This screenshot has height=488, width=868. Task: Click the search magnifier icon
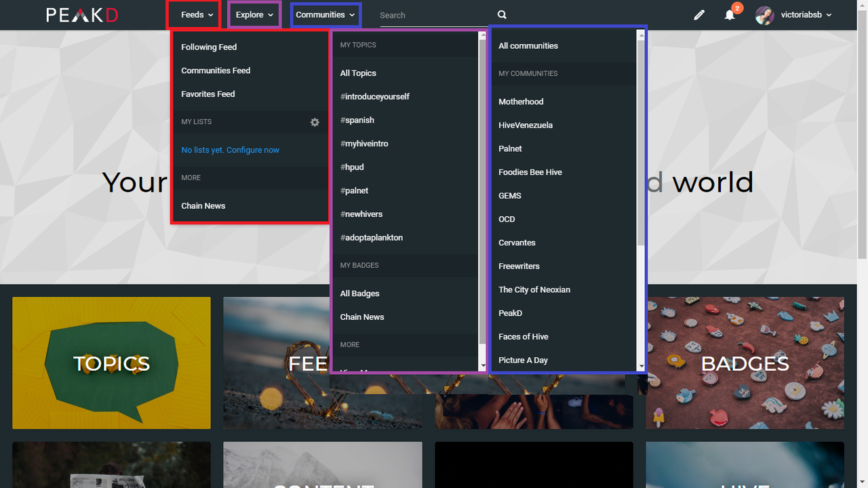click(x=502, y=14)
